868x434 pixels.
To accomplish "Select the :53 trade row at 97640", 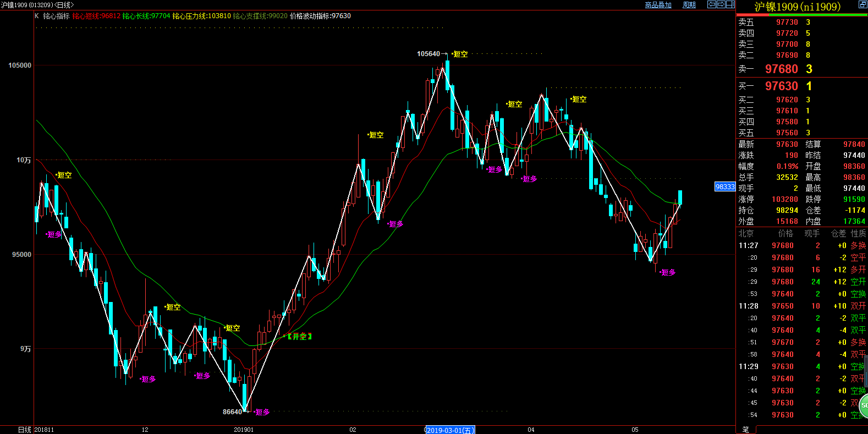I will (x=802, y=294).
